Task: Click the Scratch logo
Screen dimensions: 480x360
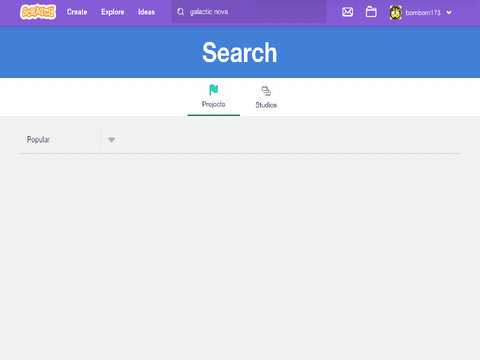Action: (38, 12)
